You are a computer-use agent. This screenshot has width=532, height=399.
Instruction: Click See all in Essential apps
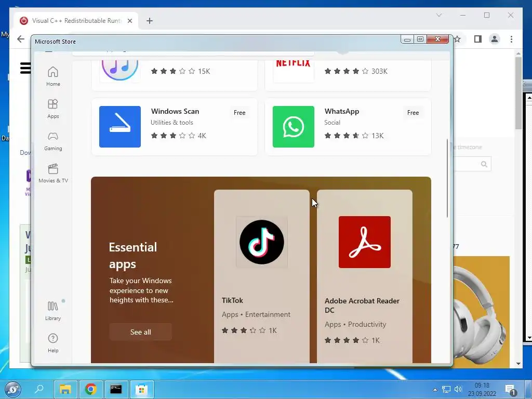[x=140, y=332]
